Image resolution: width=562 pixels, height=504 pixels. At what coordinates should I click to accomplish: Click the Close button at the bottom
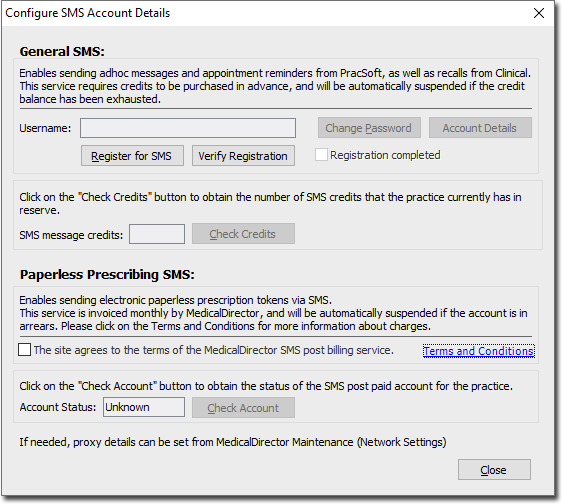click(x=494, y=470)
